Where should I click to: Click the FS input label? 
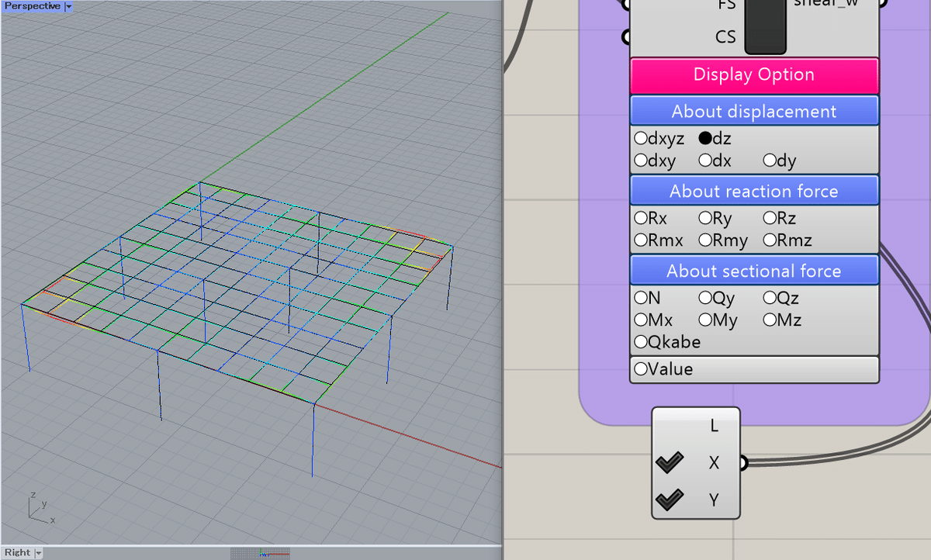click(726, 4)
